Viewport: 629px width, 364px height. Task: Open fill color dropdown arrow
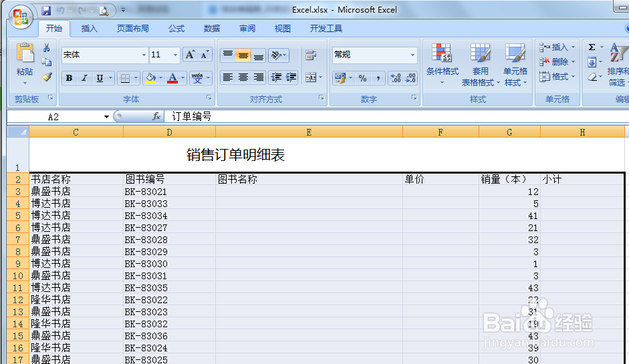click(x=160, y=77)
